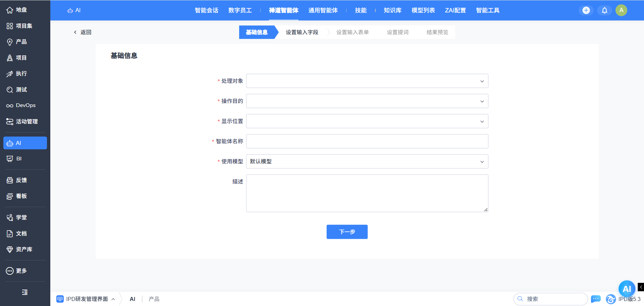Viewport: 644px width, 306px height.
Task: Select the 设置输入表单 wizard step
Action: [x=352, y=32]
